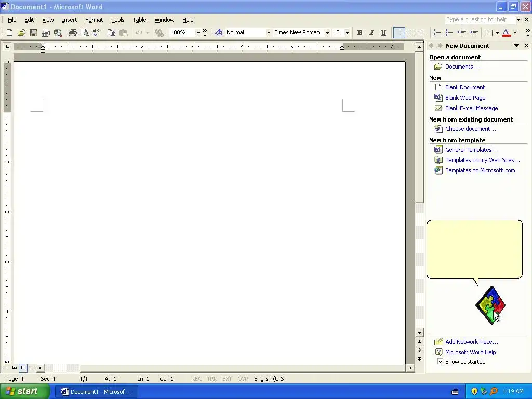Click the Choose document link

coord(471,129)
